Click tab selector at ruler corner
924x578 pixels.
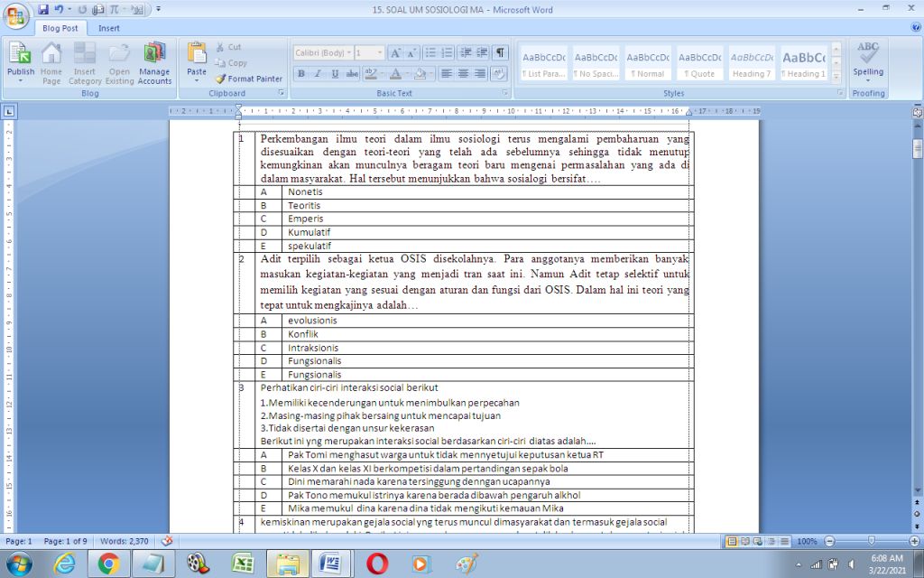point(9,110)
